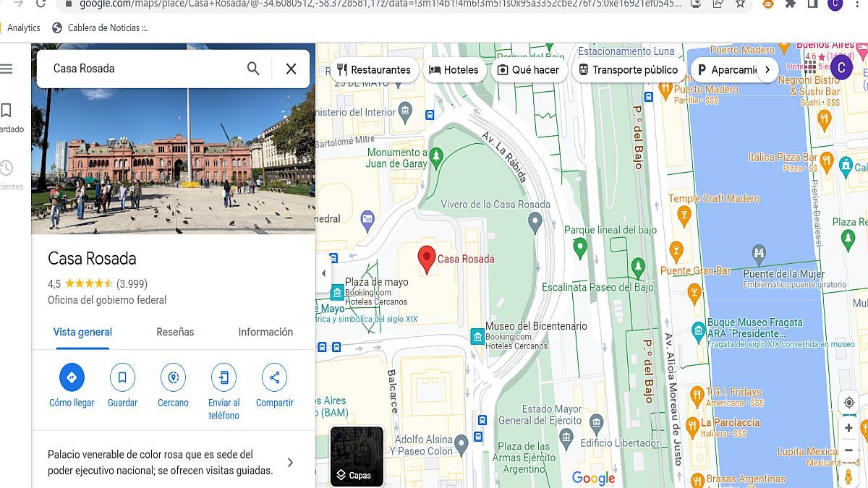Open the Información tab
Screen dimensions: 868x488
point(265,332)
